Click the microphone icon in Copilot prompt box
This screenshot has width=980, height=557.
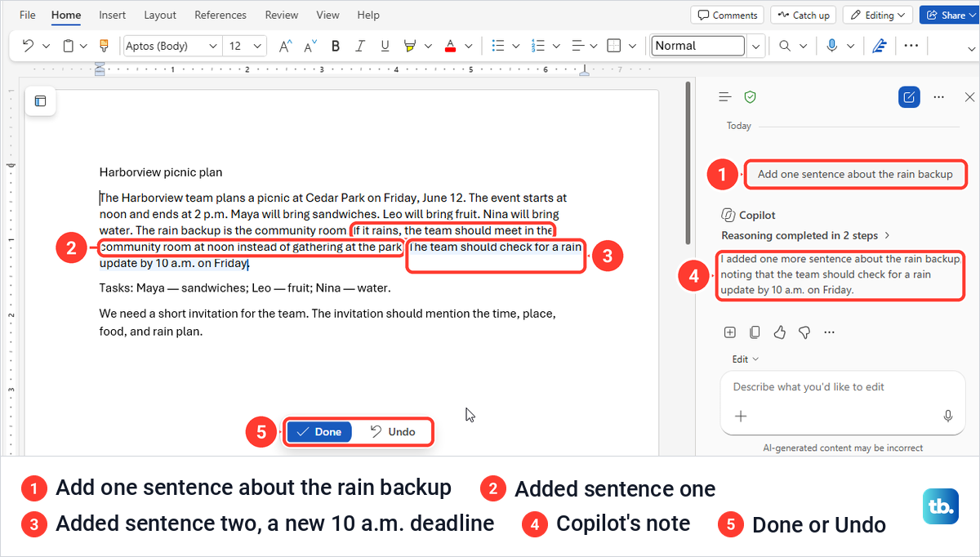click(948, 416)
